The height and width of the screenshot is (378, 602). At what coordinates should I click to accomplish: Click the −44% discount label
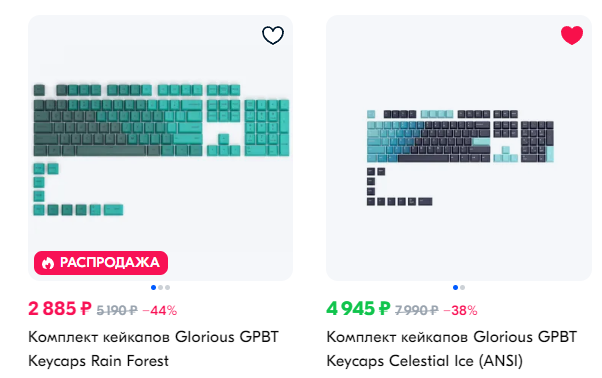pyautogui.click(x=160, y=310)
